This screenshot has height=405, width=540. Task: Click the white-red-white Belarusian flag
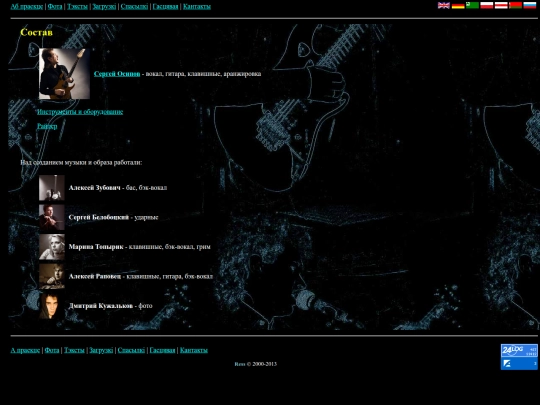coord(501,6)
